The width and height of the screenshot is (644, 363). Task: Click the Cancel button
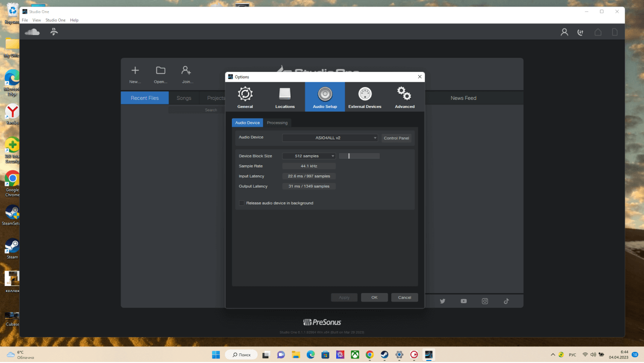click(x=404, y=298)
